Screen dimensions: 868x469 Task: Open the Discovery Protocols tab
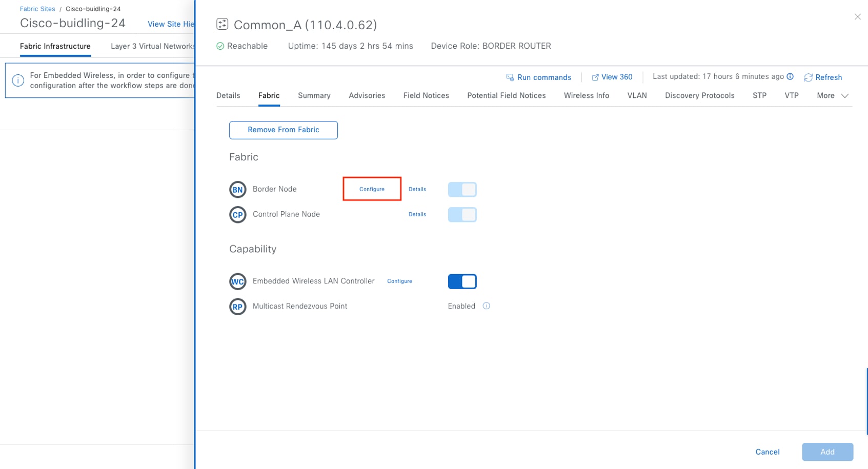point(699,95)
